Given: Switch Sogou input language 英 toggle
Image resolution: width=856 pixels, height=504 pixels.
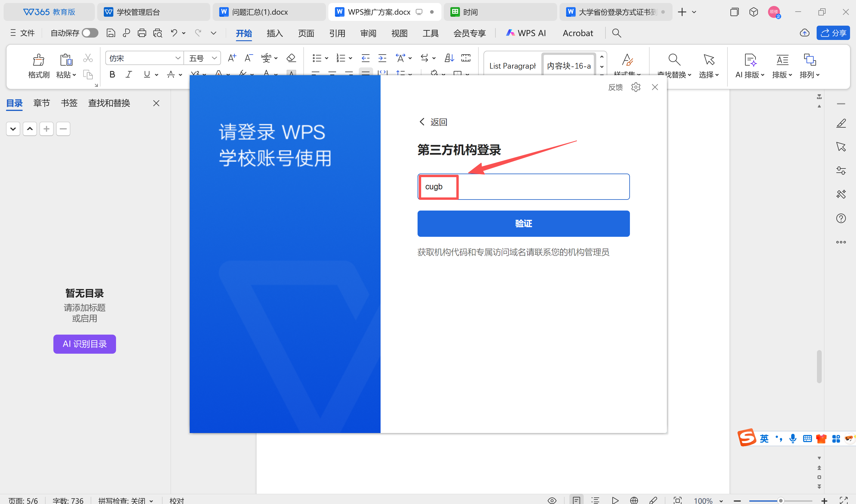Looking at the screenshot, I should click(764, 438).
